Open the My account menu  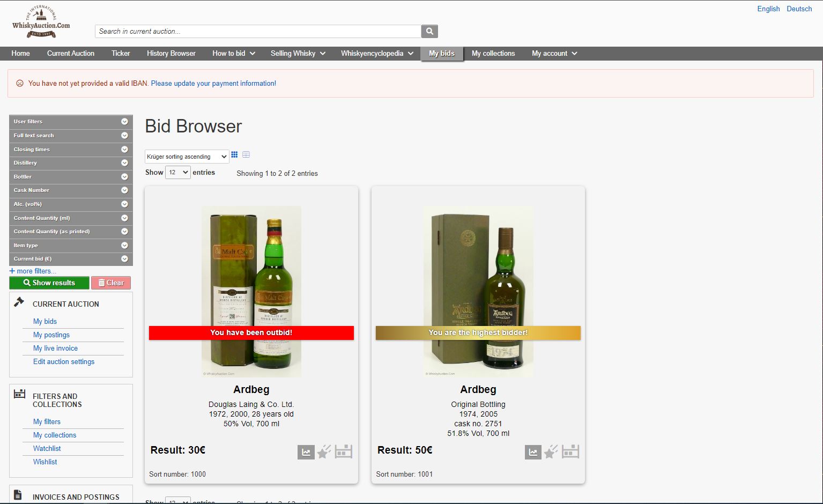pos(554,54)
